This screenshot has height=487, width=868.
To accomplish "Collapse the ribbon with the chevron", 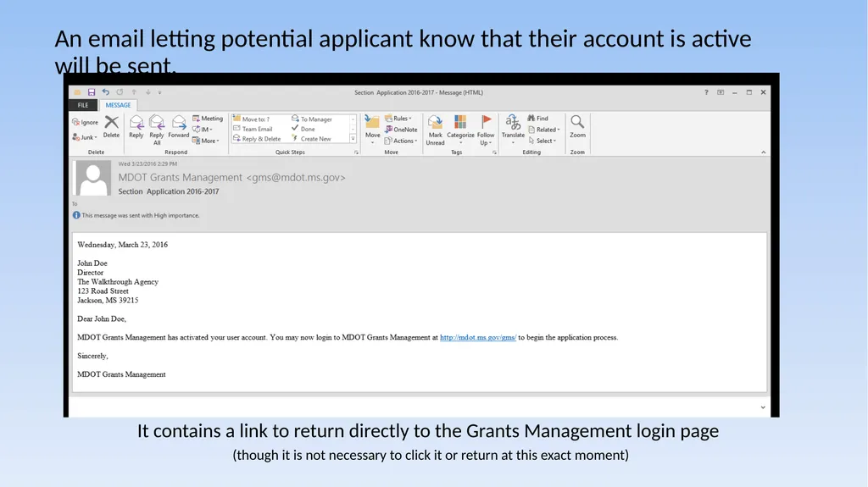I will click(764, 152).
